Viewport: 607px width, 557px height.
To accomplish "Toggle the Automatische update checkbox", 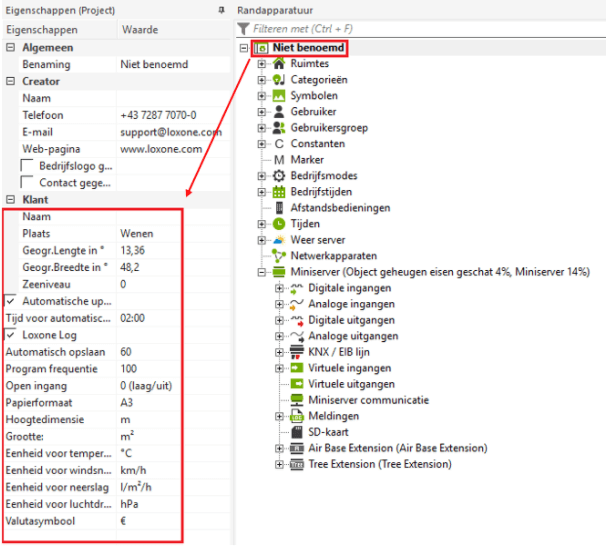I will pyautogui.click(x=10, y=301).
